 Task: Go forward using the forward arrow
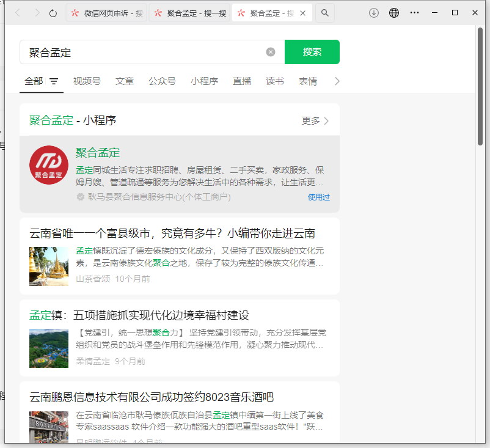(x=37, y=13)
